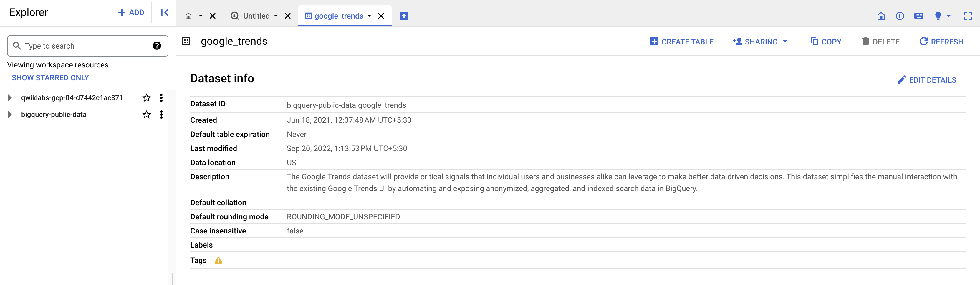Screen dimensions: 980x285
Task: Open actions menu for bigquery-public-data
Action: coord(161,115)
